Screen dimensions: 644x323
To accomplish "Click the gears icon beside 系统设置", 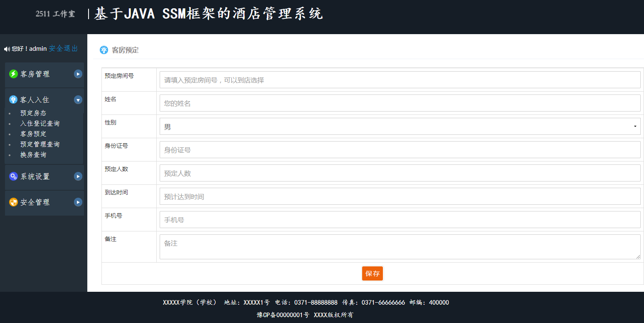I will click(x=13, y=176).
